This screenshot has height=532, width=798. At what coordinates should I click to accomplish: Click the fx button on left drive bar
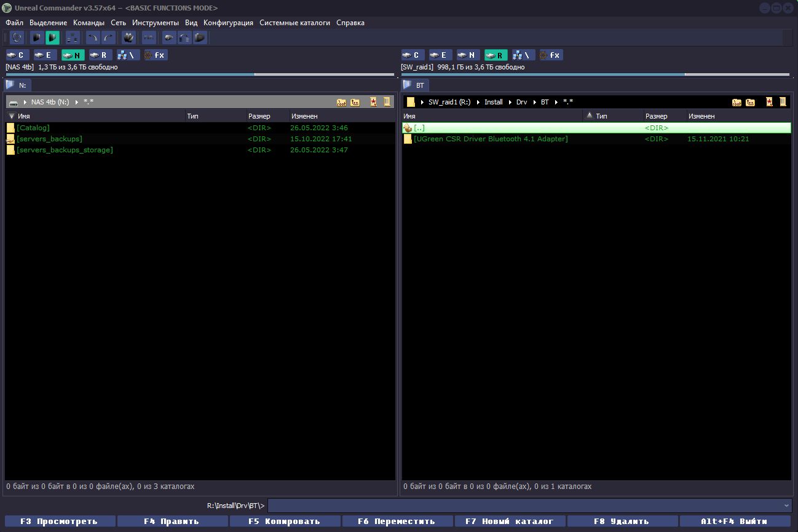(156, 55)
